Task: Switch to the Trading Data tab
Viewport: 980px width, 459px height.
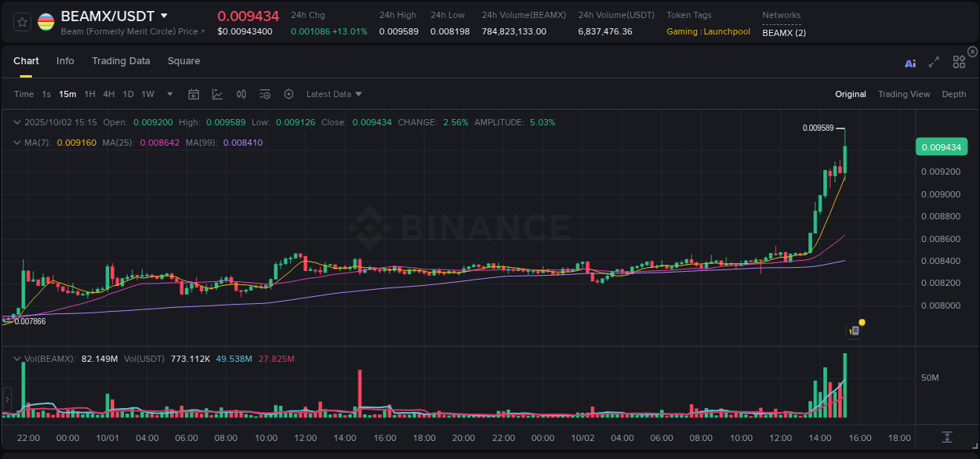Action: click(121, 60)
